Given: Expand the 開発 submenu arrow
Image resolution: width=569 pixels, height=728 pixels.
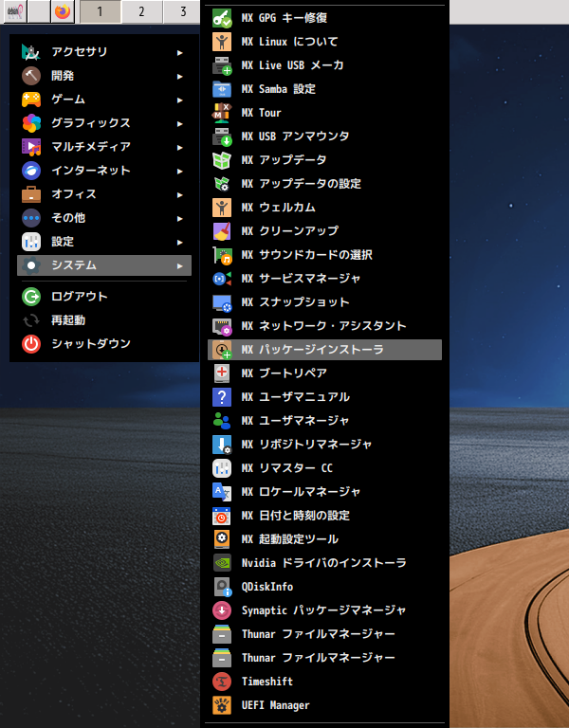Looking at the screenshot, I should [180, 77].
